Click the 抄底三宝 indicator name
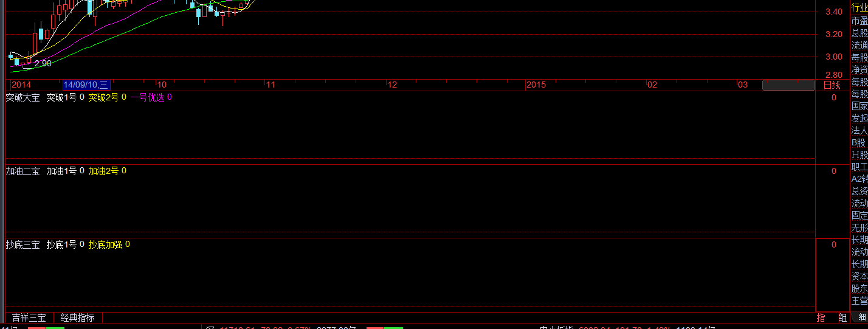The height and width of the screenshot is (329, 868). (22, 244)
